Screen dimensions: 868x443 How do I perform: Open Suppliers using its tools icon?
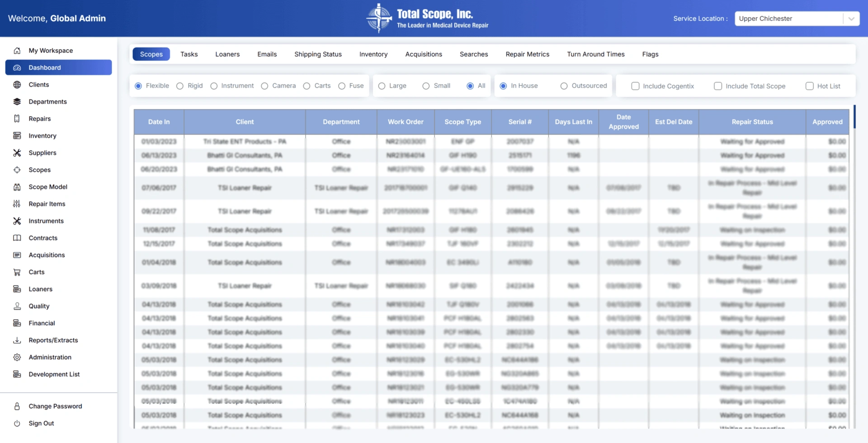17,153
